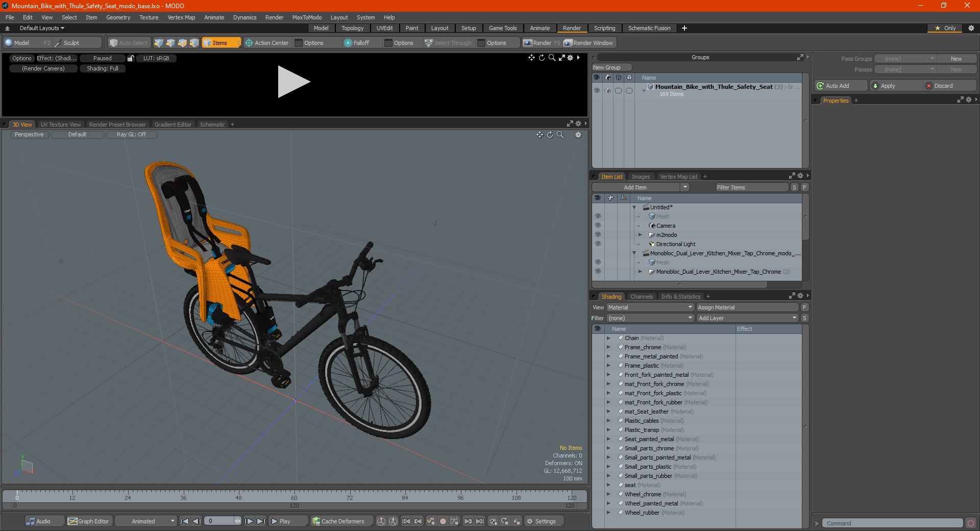
Task: Open UV Texture View tab
Action: pos(61,125)
